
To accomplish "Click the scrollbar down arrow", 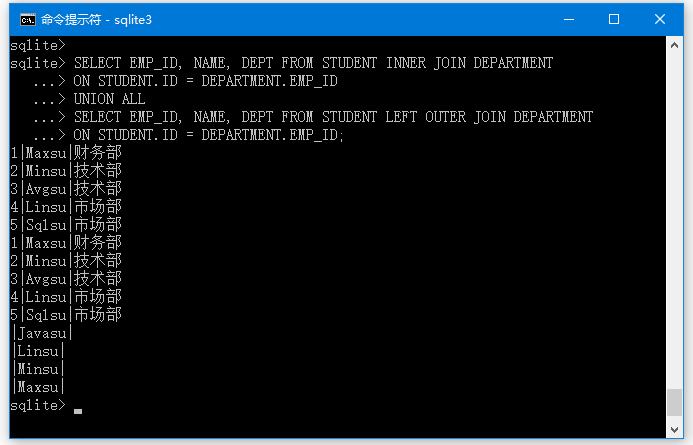I will [x=674, y=430].
